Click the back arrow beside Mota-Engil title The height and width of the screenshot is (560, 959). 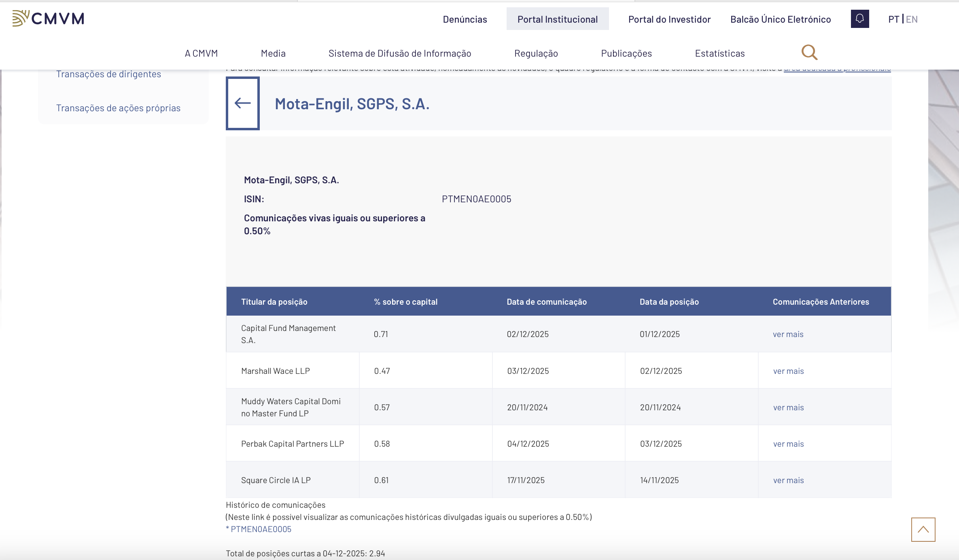[x=243, y=103]
